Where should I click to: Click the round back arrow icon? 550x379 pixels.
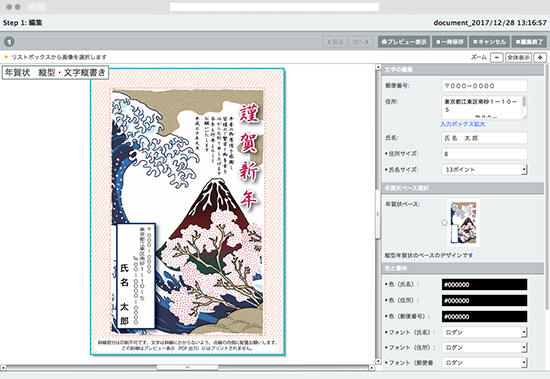pos(9,42)
